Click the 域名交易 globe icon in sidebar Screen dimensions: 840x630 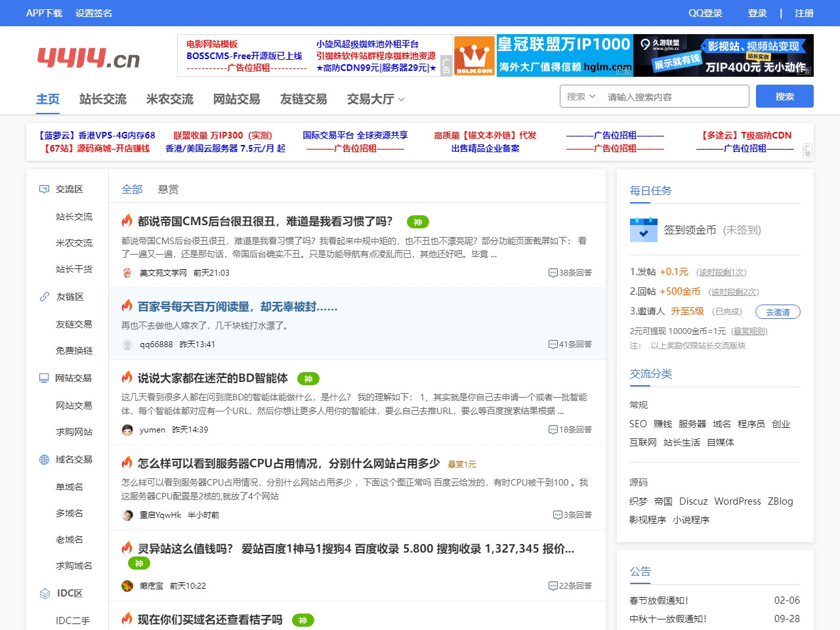(44, 459)
